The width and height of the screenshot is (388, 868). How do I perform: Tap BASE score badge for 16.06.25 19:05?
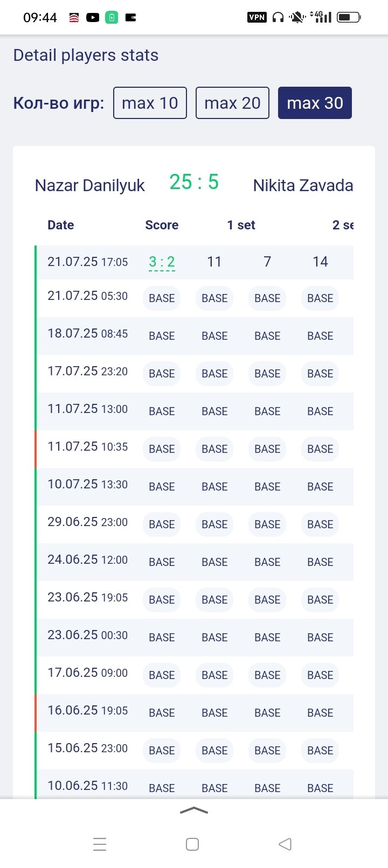[x=162, y=713]
